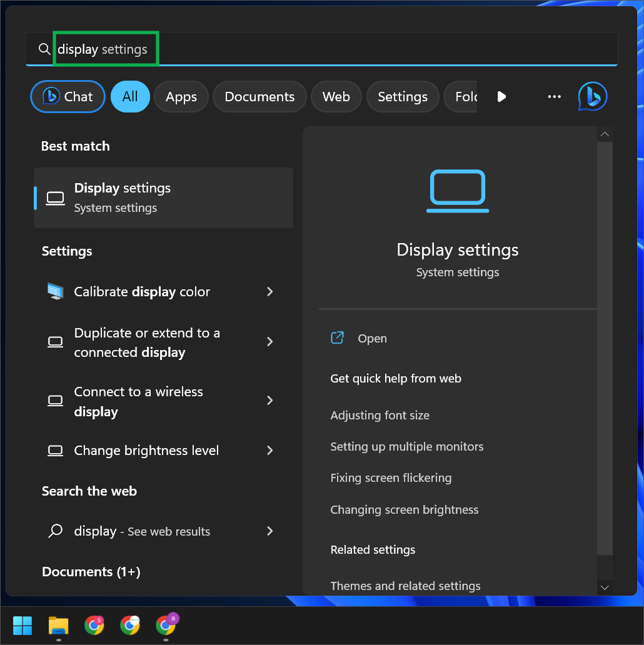Select the Calibrate display color icon
This screenshot has width=644, height=645.
55,291
